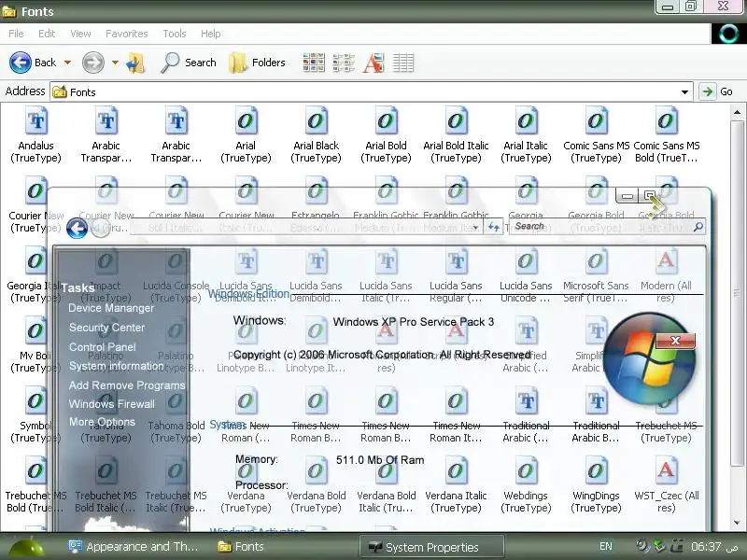Viewport: 747px width, 560px height.
Task: Click Back button in Fonts window
Action: [34, 63]
